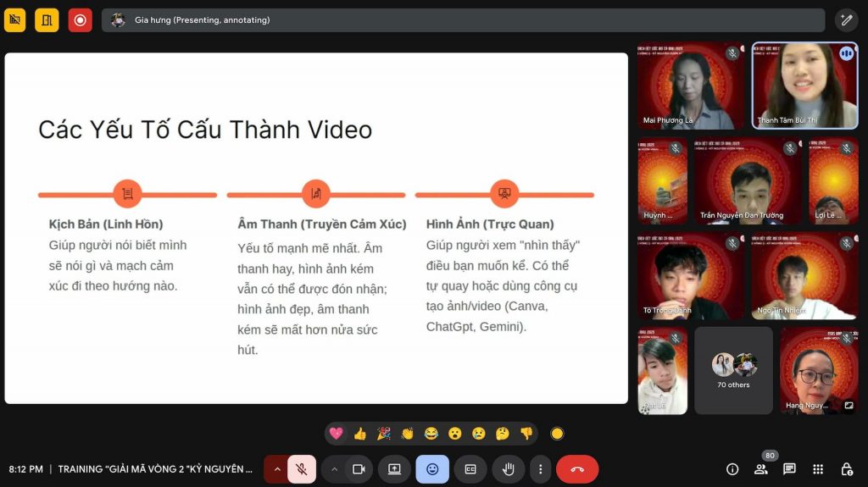Unmute the microphone
Viewport: 868px width, 487px height.
301,469
